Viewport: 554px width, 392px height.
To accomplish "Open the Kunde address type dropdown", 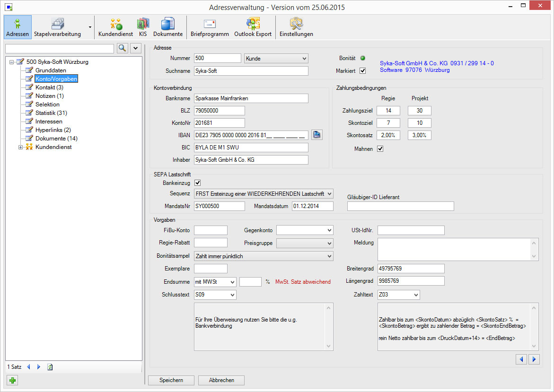I will point(276,59).
